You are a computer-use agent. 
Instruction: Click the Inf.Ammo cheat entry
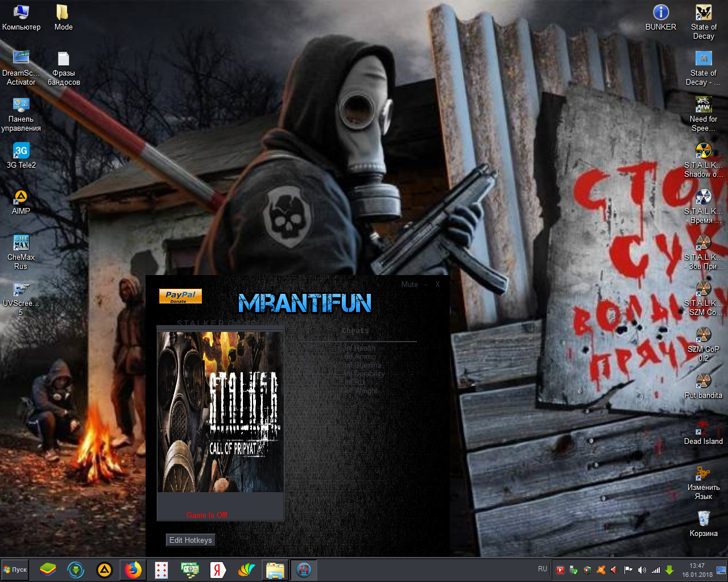(x=359, y=357)
